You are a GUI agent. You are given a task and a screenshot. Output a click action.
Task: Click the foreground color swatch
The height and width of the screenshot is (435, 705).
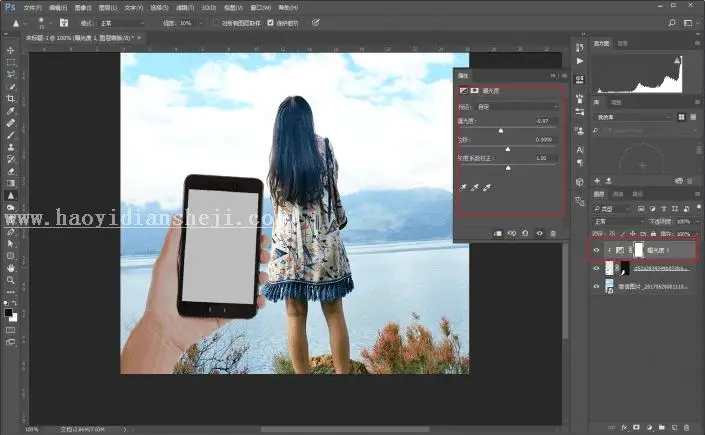pos(8,312)
